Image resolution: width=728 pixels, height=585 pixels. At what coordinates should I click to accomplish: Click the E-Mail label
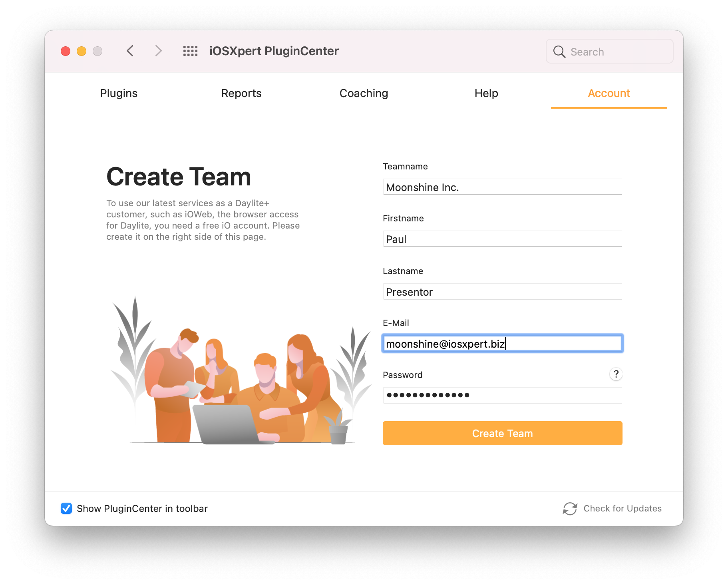pos(396,323)
